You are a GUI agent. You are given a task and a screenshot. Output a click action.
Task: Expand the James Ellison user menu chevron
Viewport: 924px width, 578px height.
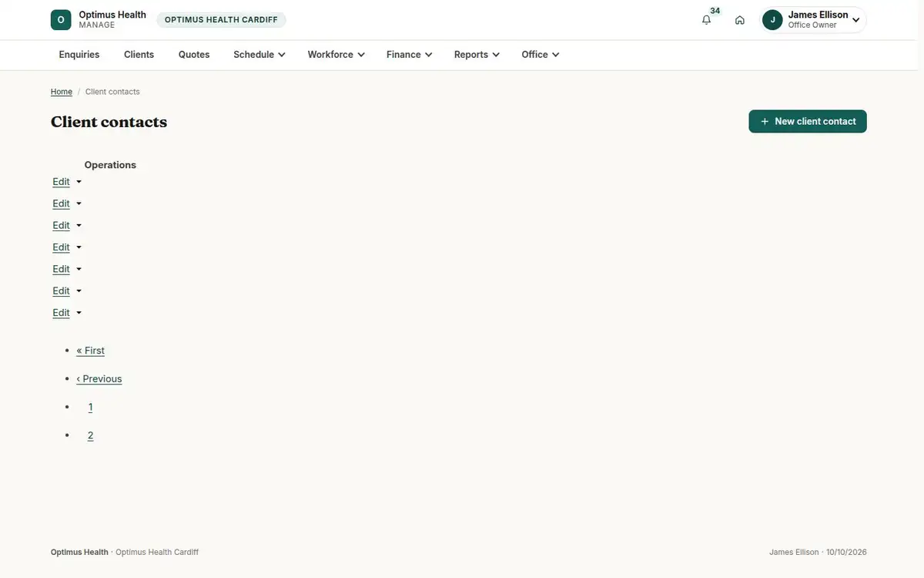pos(856,20)
